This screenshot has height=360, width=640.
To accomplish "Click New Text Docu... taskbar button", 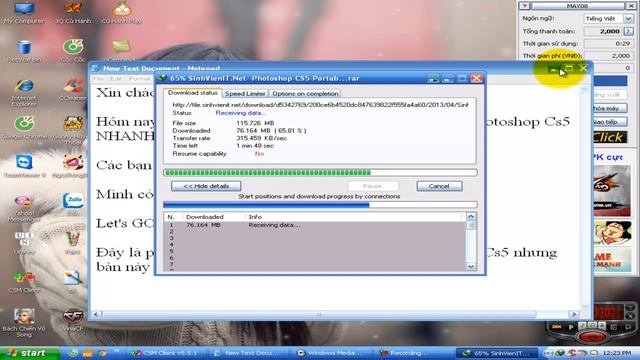I will (x=248, y=353).
